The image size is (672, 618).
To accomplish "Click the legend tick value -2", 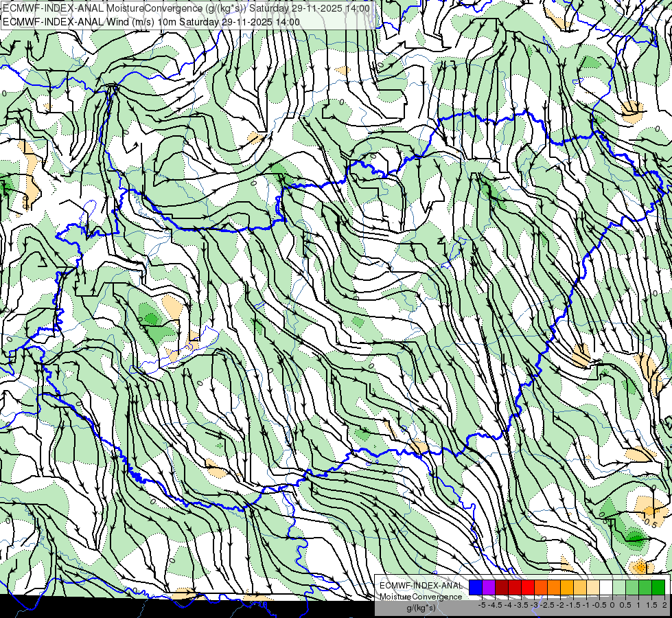I will point(561,605).
